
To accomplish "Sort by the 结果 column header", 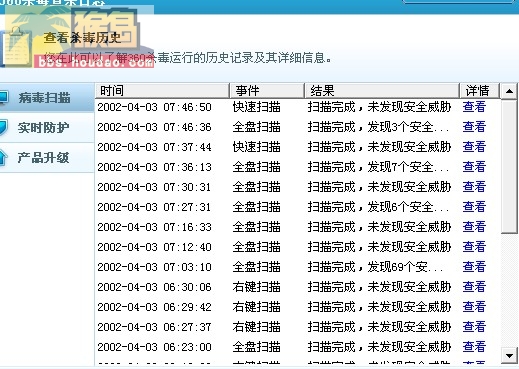I will click(382, 91).
